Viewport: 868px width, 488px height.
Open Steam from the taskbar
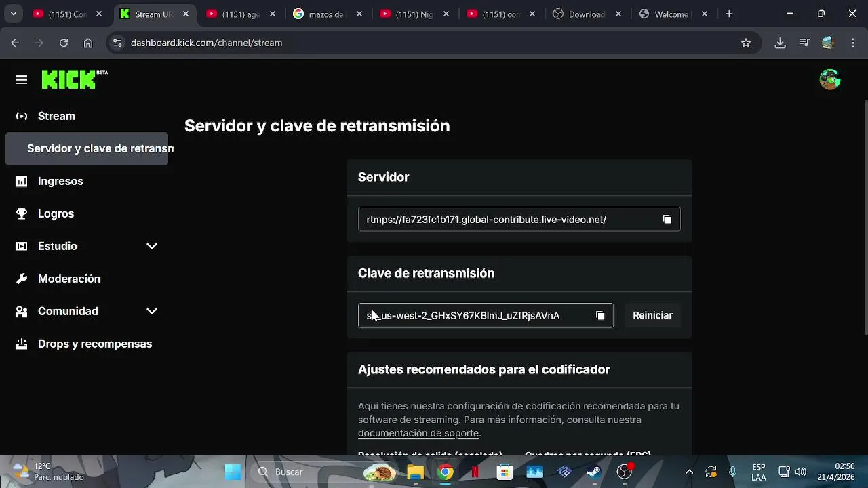[x=594, y=472]
